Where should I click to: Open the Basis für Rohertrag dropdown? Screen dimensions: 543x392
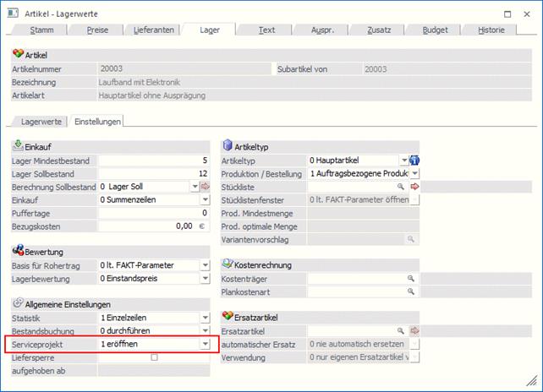[x=204, y=265]
